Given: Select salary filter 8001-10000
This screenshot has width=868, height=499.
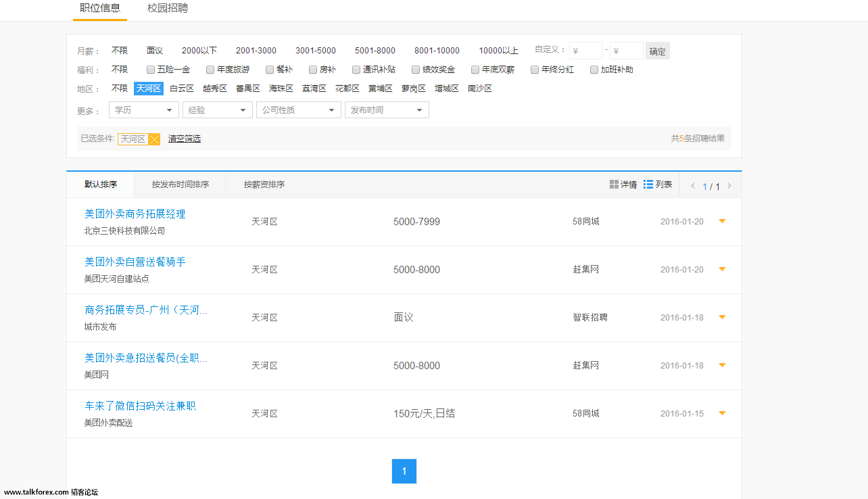Looking at the screenshot, I should [x=437, y=51].
